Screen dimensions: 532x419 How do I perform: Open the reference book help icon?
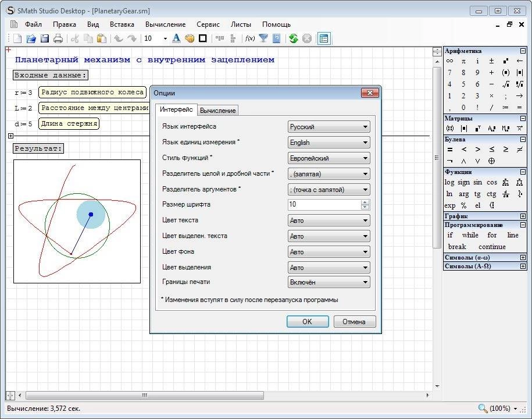pos(277,38)
